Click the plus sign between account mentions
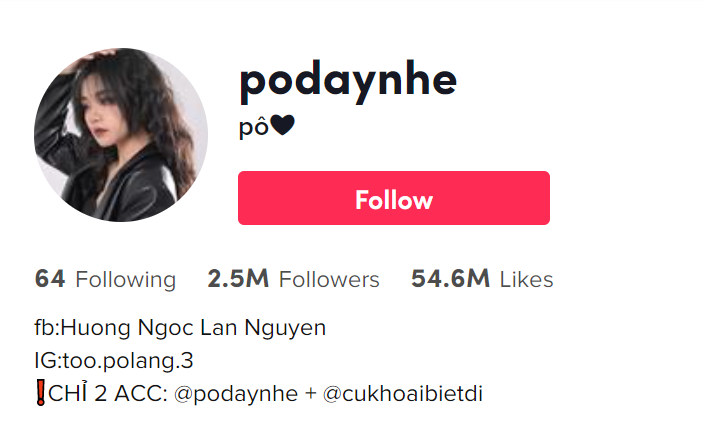The width and height of the screenshot is (703, 444). tap(310, 394)
